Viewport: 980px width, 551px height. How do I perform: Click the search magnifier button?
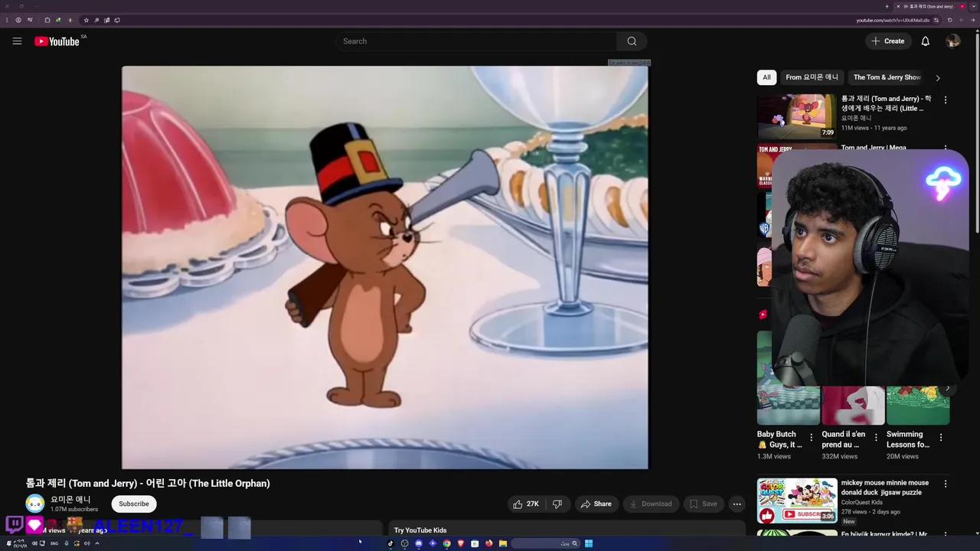pyautogui.click(x=632, y=41)
